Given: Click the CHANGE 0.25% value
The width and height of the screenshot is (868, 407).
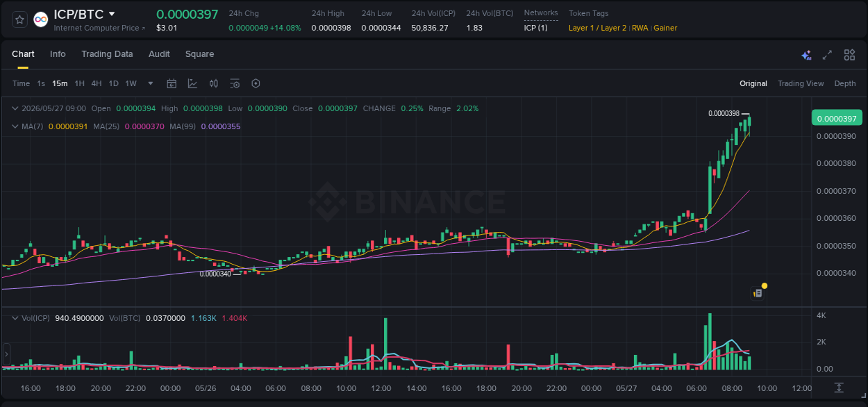Looking at the screenshot, I should (412, 108).
